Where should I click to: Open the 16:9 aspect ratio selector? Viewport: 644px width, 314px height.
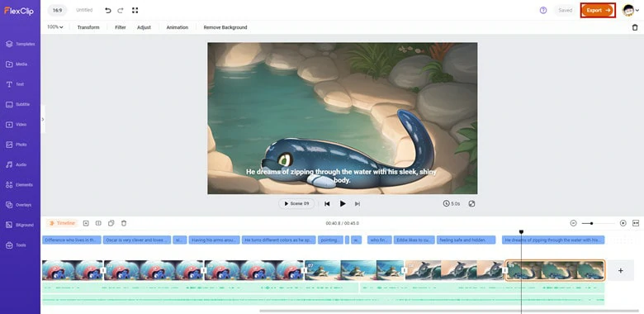click(57, 10)
